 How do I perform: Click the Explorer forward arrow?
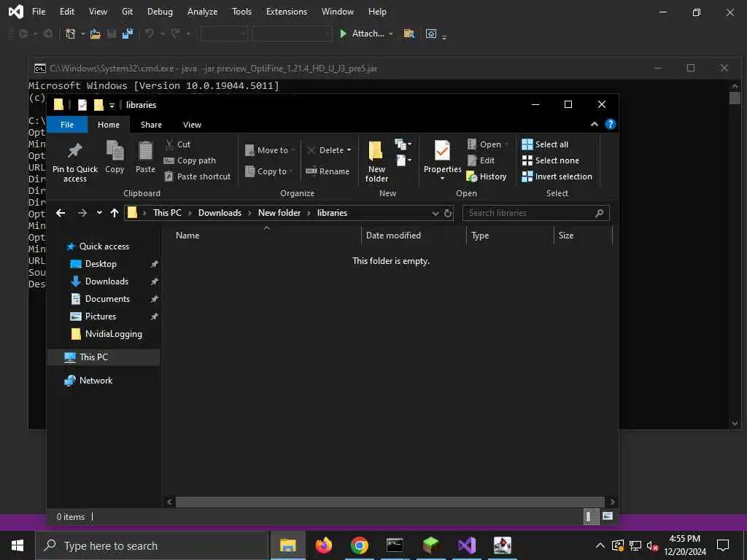pyautogui.click(x=82, y=213)
